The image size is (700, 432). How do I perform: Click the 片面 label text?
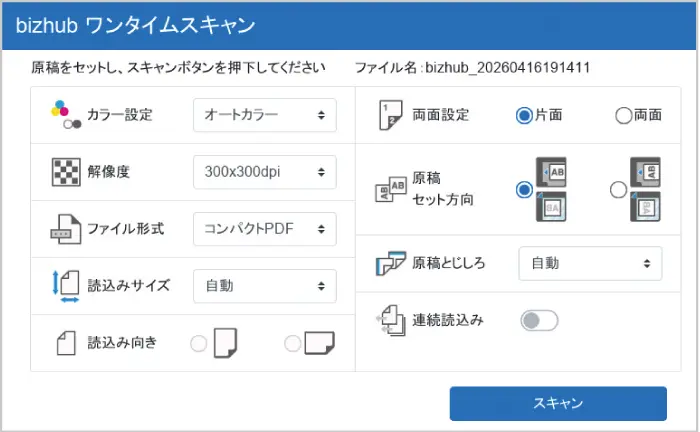pos(549,115)
